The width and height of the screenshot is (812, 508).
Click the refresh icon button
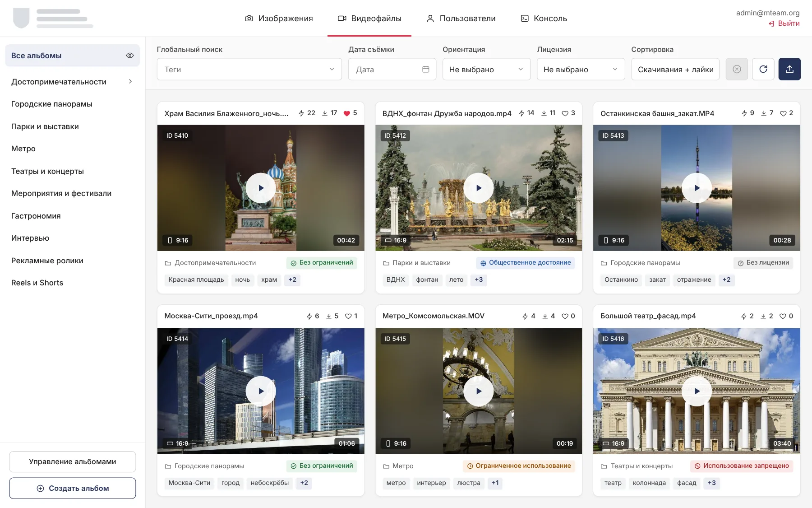(763, 69)
